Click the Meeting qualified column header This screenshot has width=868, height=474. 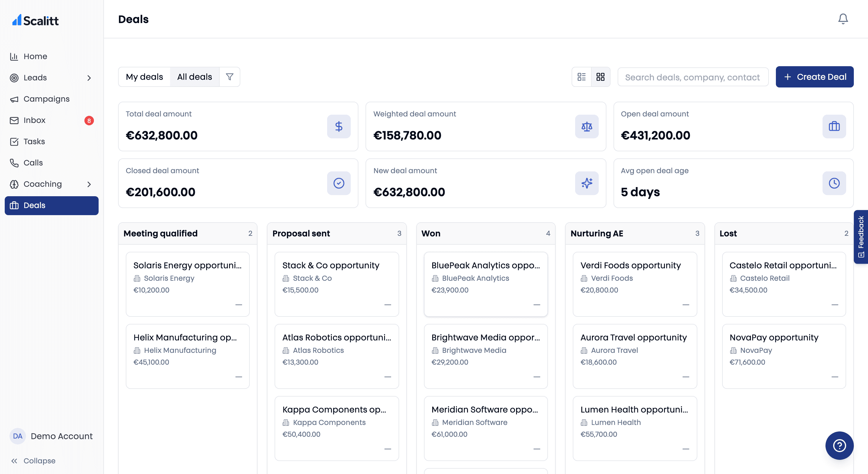[188, 233]
